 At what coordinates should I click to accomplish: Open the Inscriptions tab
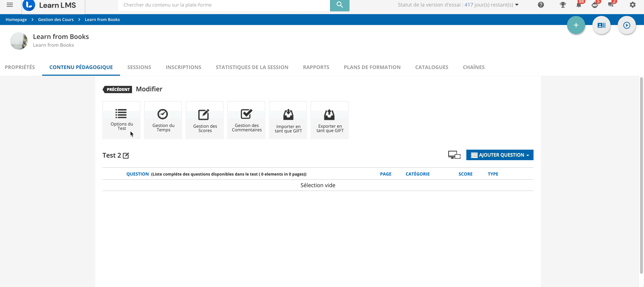point(183,67)
